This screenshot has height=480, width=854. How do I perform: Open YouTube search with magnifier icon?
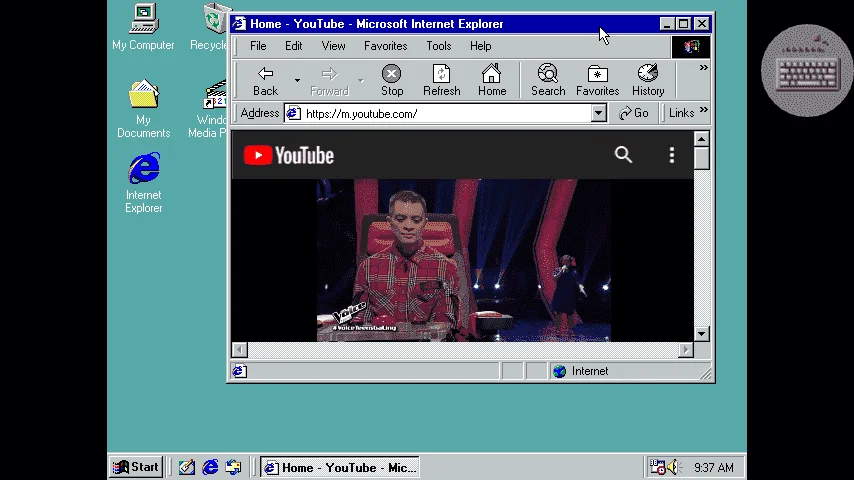[x=623, y=155]
